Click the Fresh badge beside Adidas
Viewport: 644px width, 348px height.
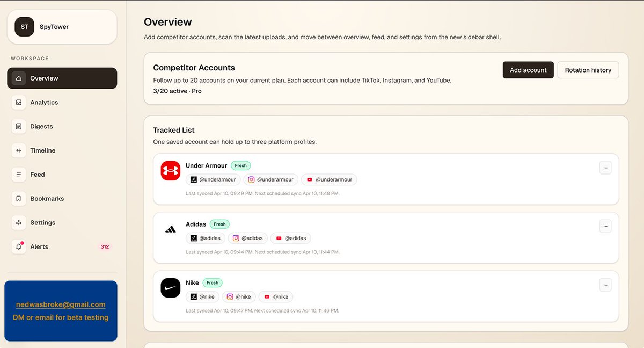point(219,224)
